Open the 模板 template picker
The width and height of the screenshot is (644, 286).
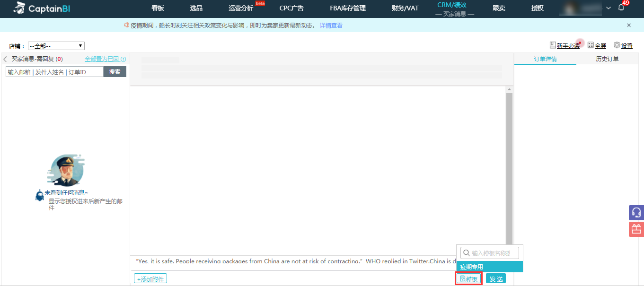click(x=468, y=279)
